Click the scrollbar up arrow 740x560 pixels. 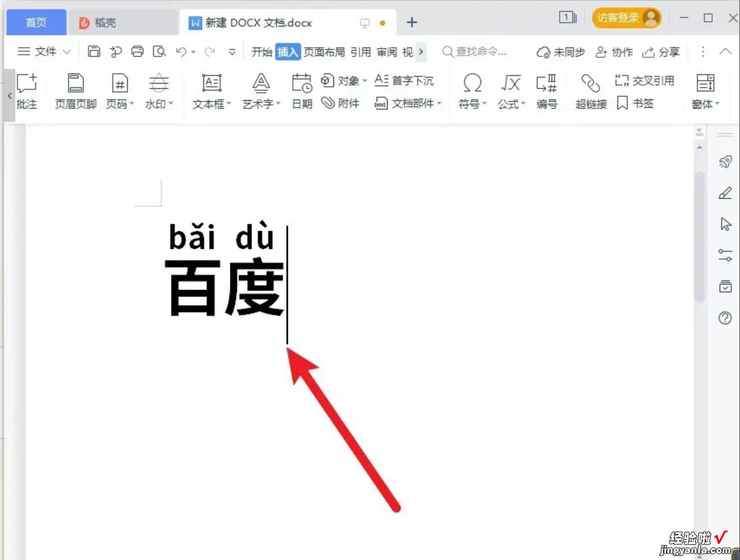point(700,148)
